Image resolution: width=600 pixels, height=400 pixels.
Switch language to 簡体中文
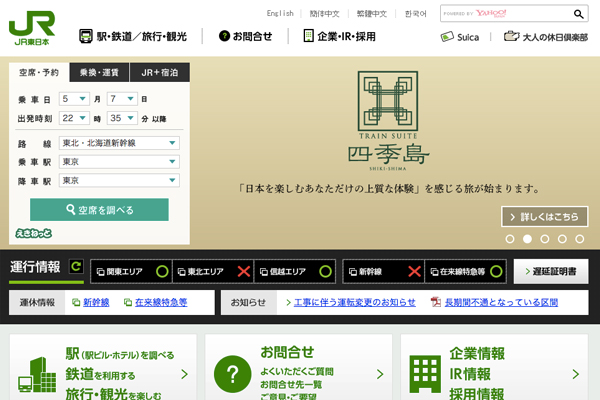pyautogui.click(x=324, y=14)
